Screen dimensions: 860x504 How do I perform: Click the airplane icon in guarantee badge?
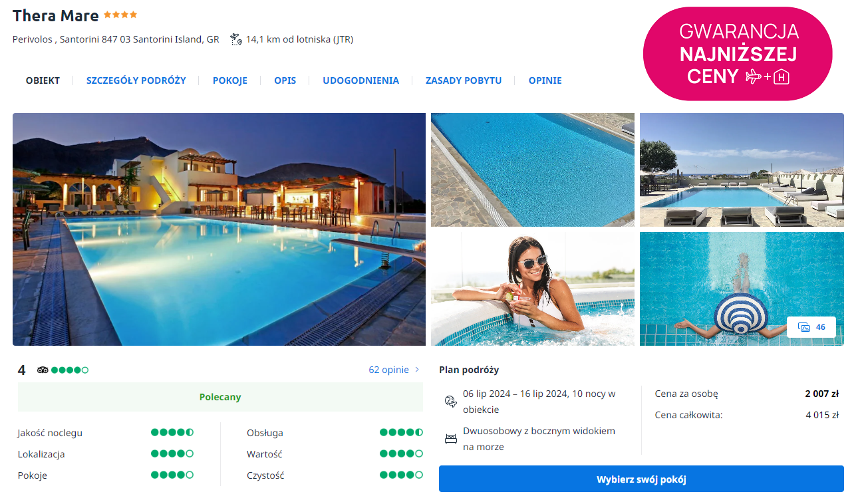(x=753, y=76)
